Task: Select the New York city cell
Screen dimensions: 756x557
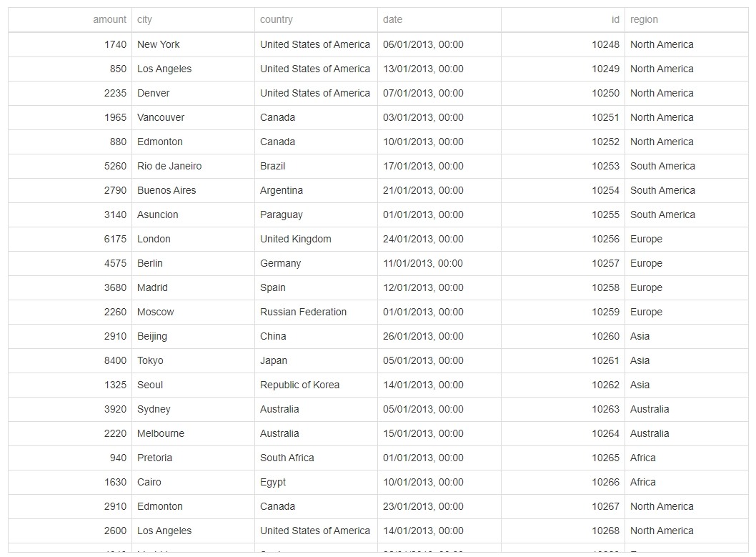Action: [159, 44]
